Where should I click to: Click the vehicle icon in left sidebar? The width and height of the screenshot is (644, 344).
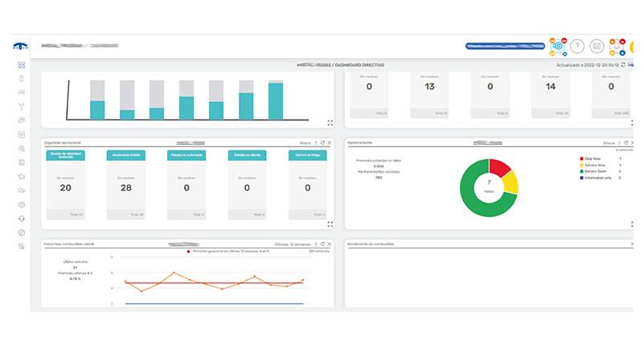22,92
